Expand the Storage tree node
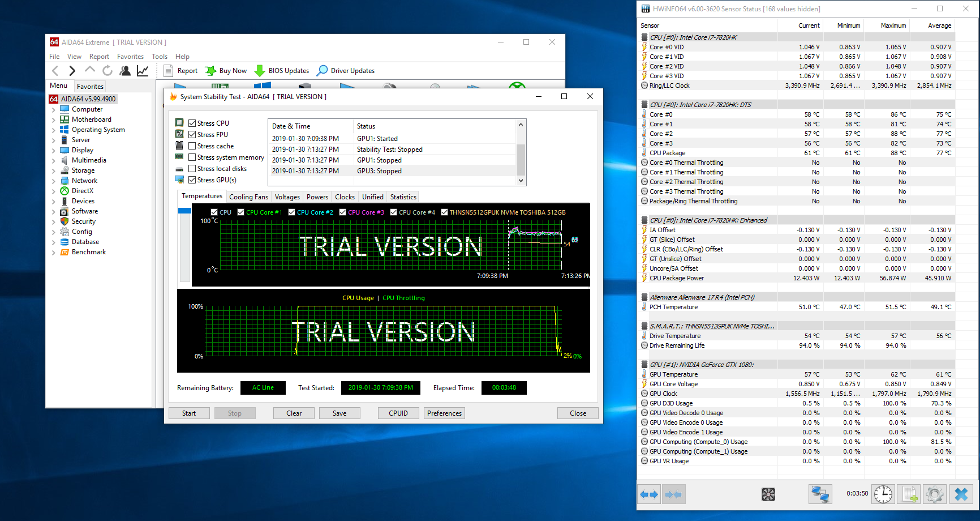 (x=54, y=171)
